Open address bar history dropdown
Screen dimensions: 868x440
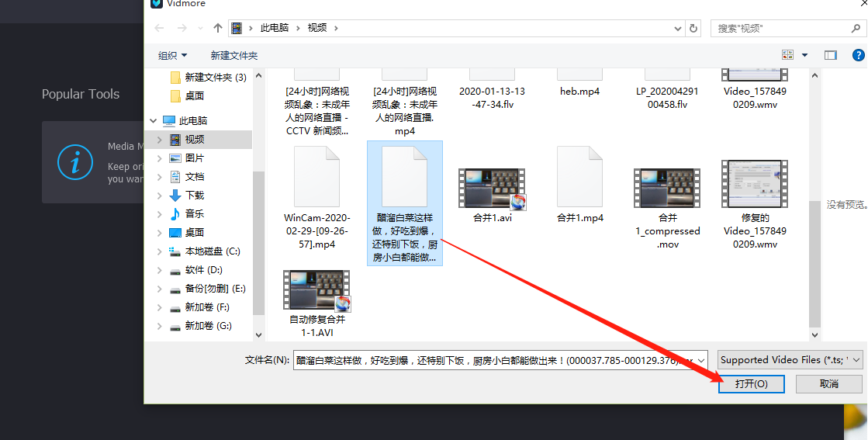point(678,28)
